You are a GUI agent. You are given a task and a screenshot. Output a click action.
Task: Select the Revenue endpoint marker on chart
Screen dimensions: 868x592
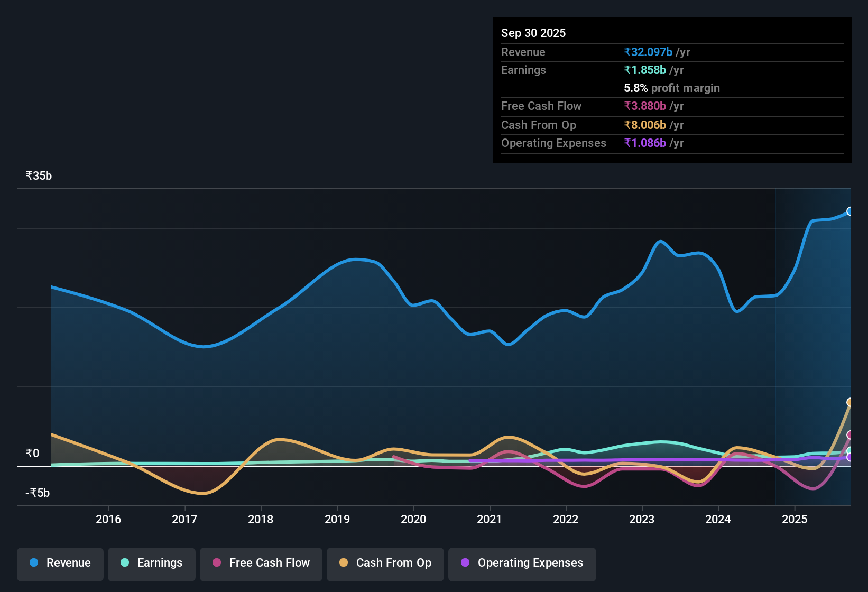pos(849,211)
